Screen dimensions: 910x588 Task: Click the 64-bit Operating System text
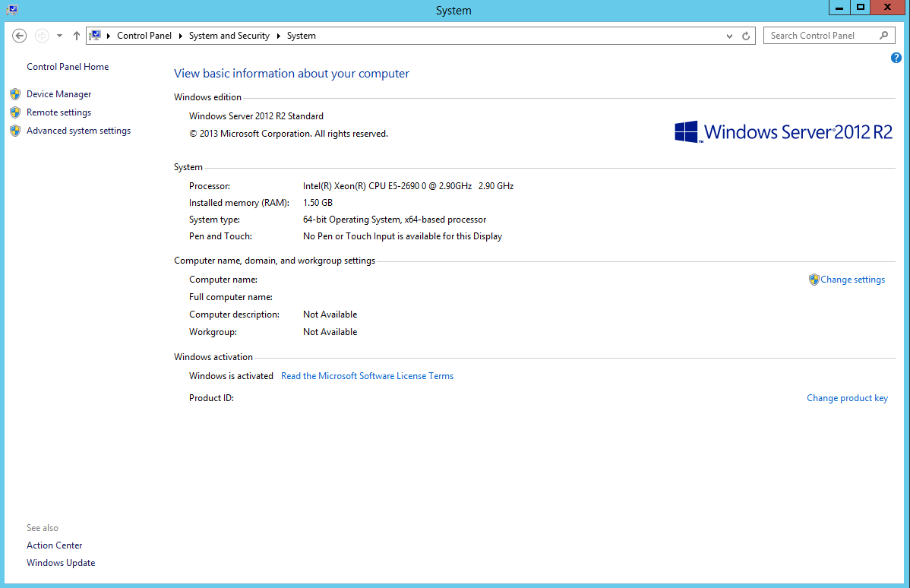click(394, 220)
